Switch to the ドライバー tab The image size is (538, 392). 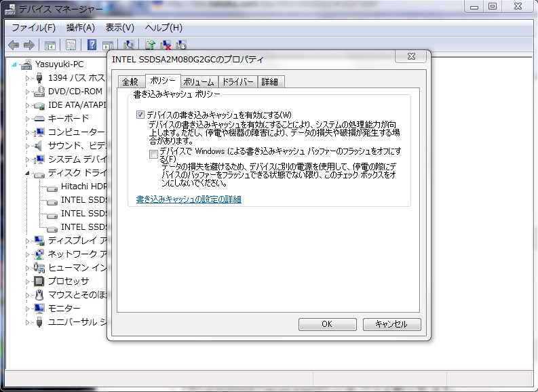237,82
